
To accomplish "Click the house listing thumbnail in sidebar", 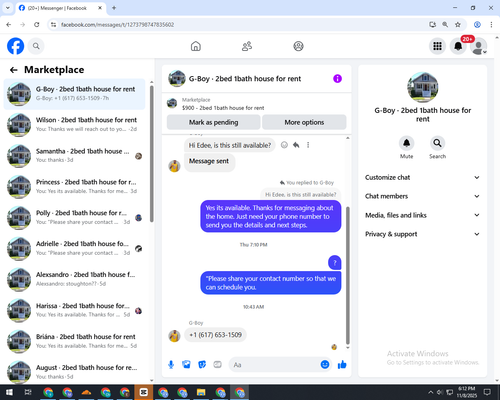I will (x=423, y=87).
